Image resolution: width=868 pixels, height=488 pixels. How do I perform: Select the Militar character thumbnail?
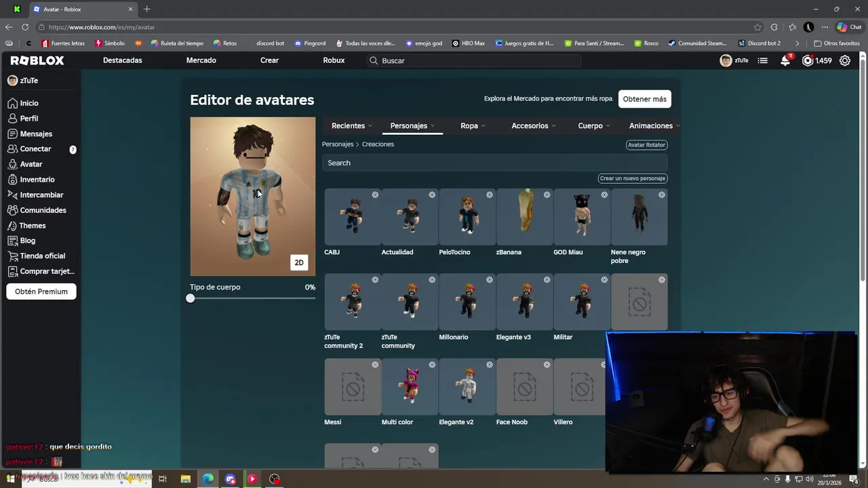(x=582, y=302)
